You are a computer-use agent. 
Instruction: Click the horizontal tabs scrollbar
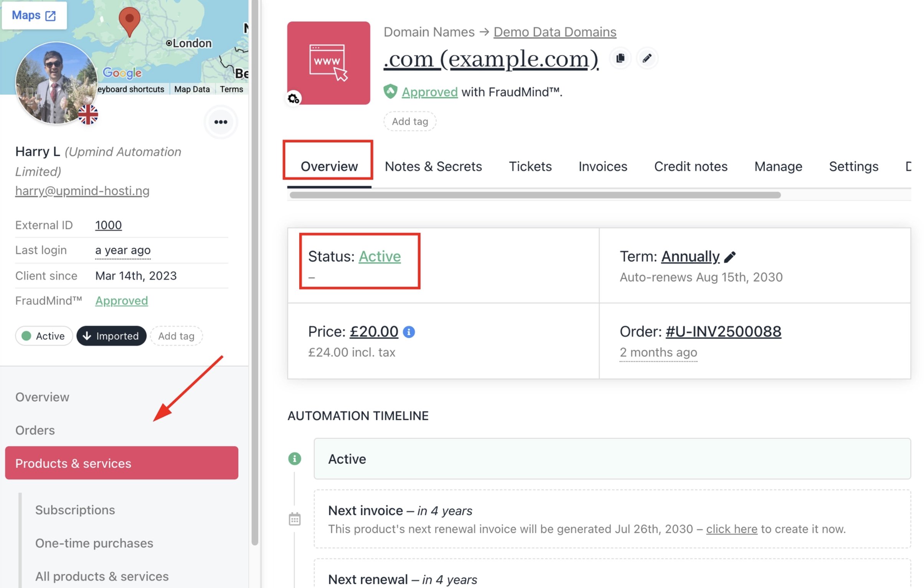[x=535, y=195]
